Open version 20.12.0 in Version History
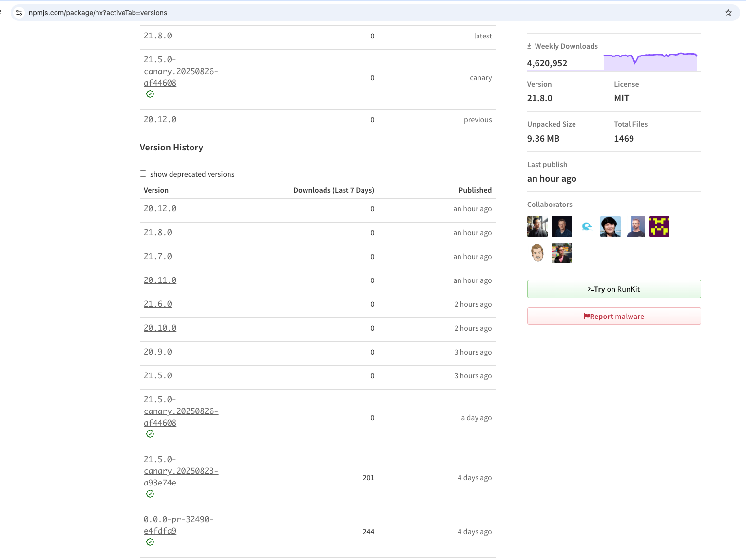The image size is (746, 560). point(160,208)
